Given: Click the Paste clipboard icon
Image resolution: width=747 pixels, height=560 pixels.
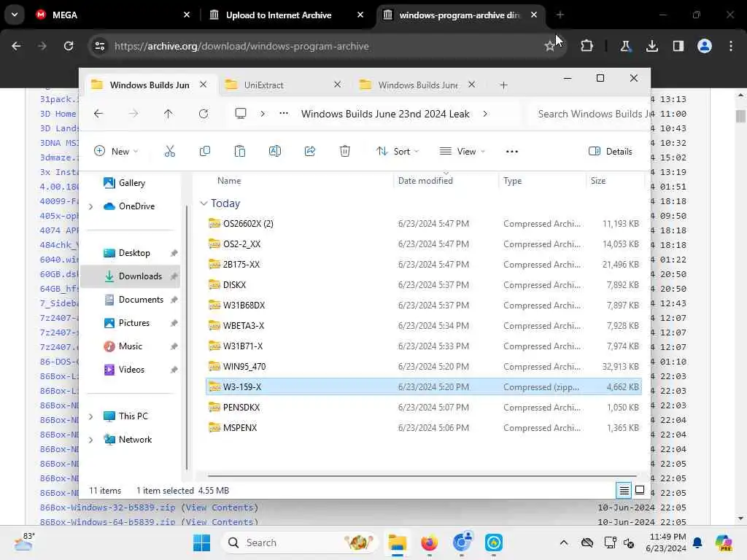Looking at the screenshot, I should (x=239, y=152).
